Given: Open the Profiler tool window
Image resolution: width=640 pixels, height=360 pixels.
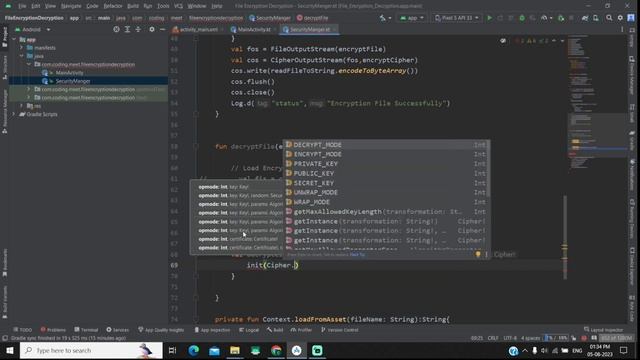Looking at the screenshot, I should tap(301, 330).
